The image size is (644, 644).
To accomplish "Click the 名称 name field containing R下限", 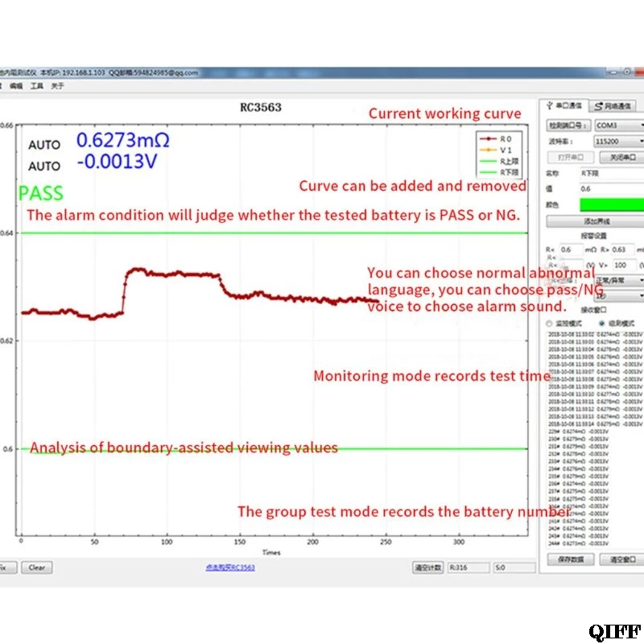I will tap(612, 173).
